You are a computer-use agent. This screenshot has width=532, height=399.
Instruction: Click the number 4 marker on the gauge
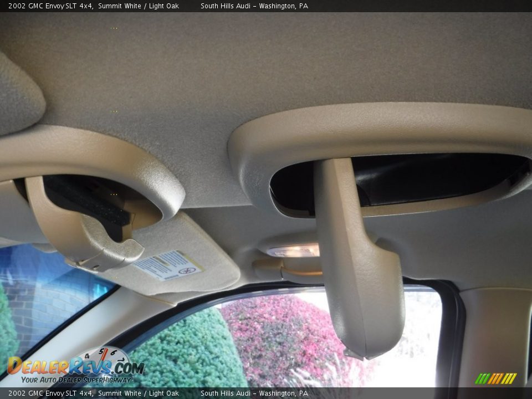[86, 356]
